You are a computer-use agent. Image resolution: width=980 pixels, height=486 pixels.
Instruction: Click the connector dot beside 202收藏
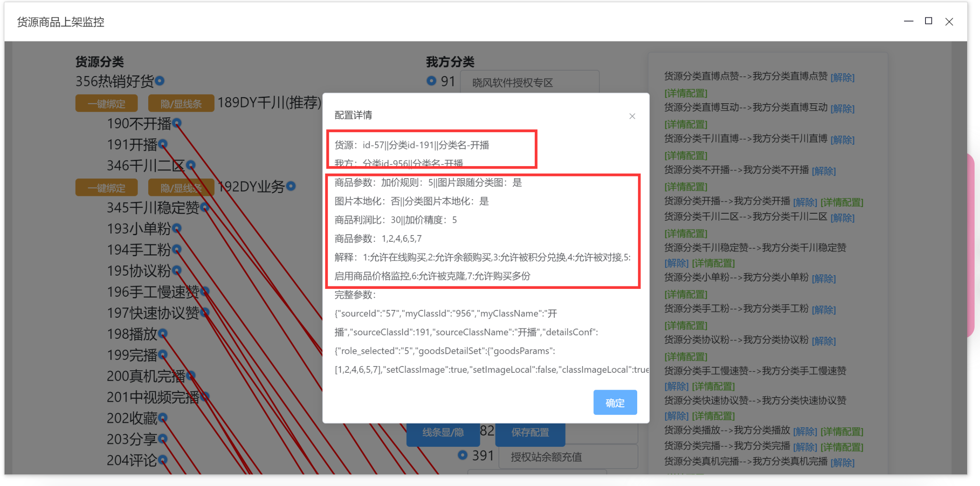(x=163, y=417)
